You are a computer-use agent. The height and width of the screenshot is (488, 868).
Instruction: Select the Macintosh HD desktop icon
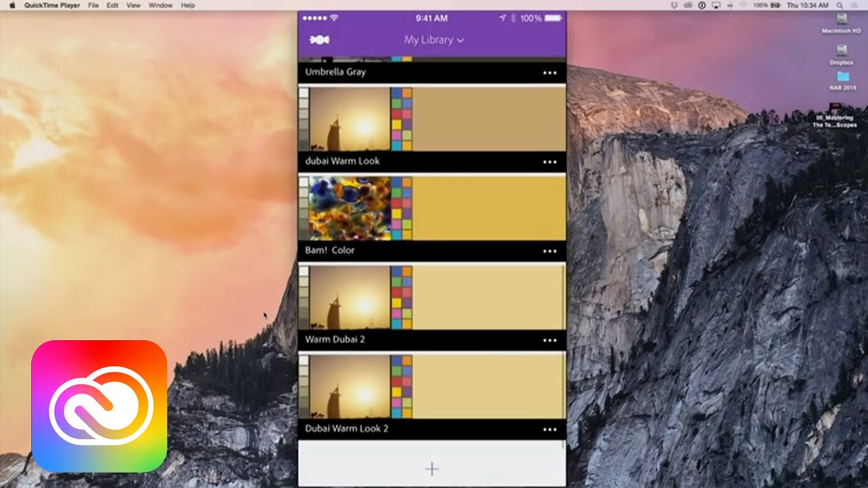click(842, 23)
